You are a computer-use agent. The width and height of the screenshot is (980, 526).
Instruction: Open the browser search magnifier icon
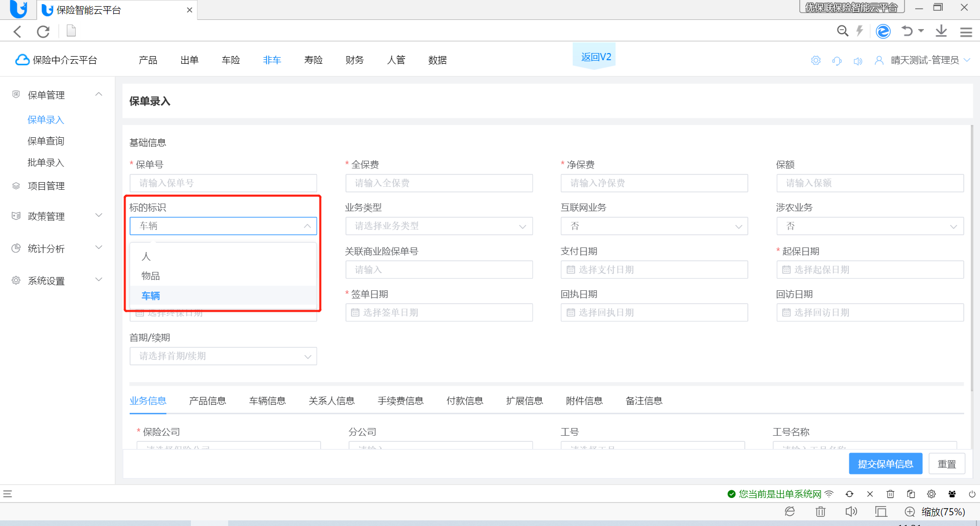[843, 31]
